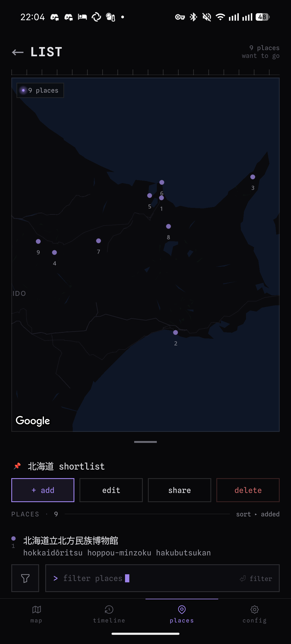Tap the bed icon in status bar
Screen dimensions: 291x644
(x=82, y=17)
